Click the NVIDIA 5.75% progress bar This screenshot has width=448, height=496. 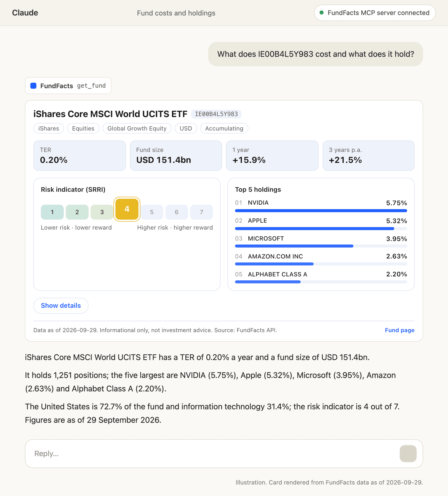tap(321, 211)
